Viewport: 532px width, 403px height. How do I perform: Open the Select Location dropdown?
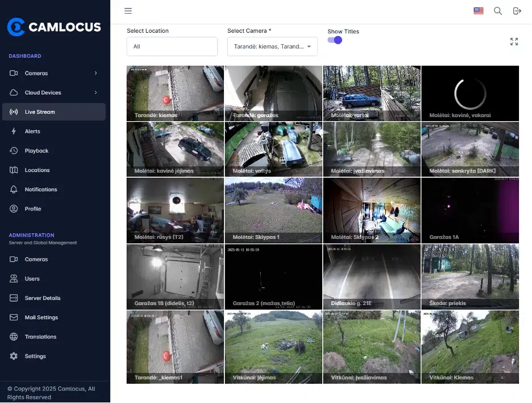[x=172, y=46]
